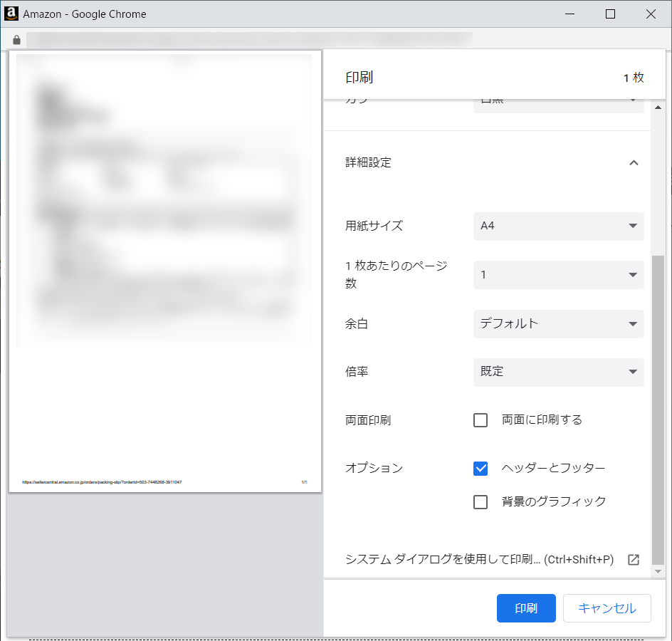Minimize the Chrome window
672x641 pixels.
(x=569, y=14)
